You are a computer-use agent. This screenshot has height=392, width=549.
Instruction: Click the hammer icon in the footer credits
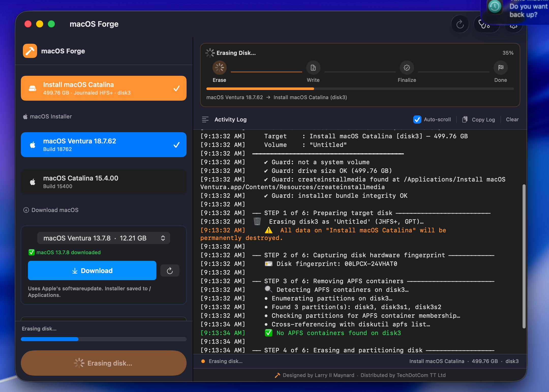point(277,375)
